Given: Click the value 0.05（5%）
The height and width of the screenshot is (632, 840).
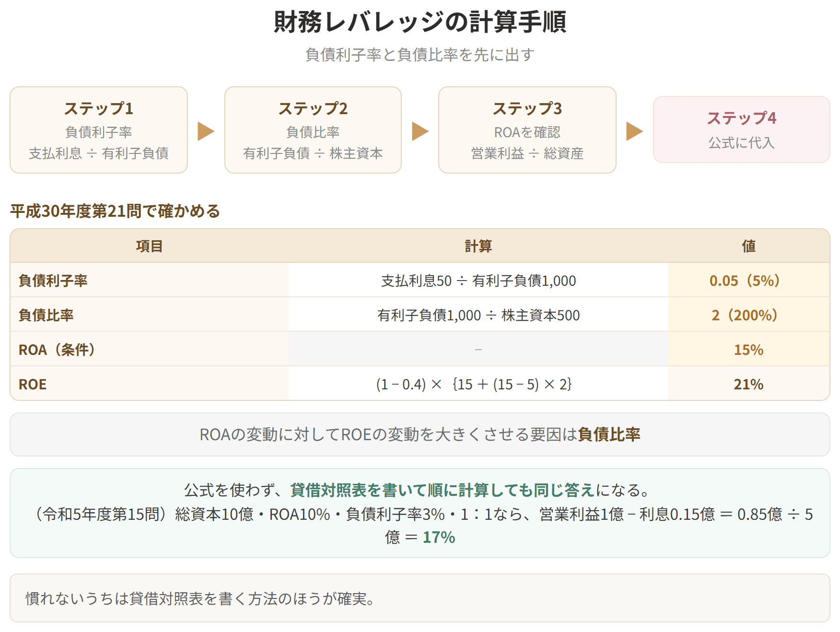Looking at the screenshot, I should point(745,281).
